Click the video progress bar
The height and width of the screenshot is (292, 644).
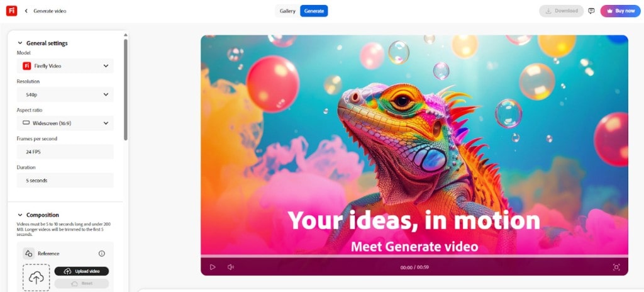click(414, 256)
